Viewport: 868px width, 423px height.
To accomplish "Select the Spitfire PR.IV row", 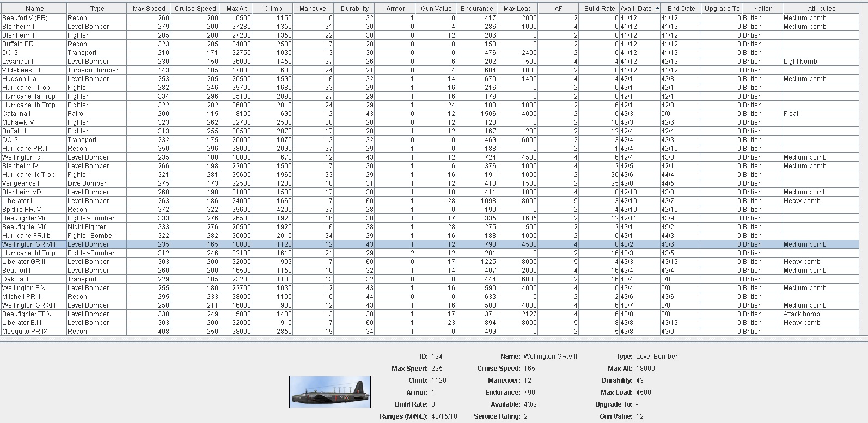I will (430, 210).
